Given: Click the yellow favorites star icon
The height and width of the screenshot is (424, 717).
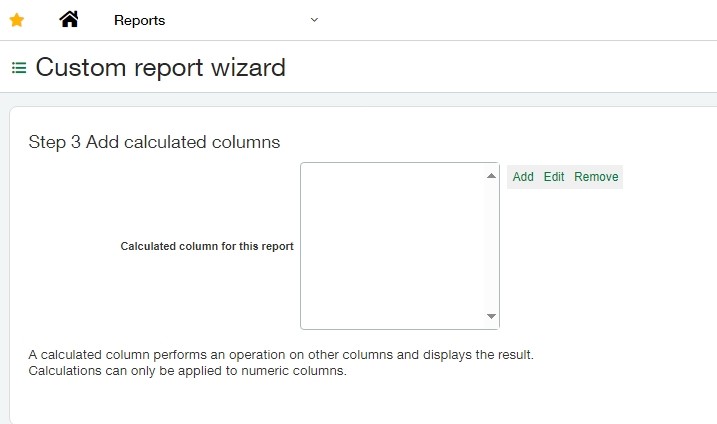Looking at the screenshot, I should pos(16,20).
